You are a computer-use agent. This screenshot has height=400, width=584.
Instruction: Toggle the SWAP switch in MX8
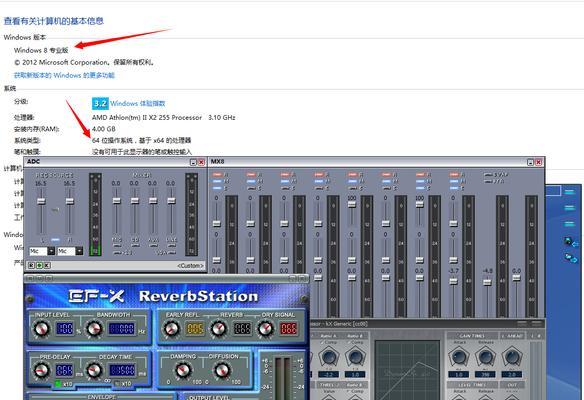coord(488,174)
